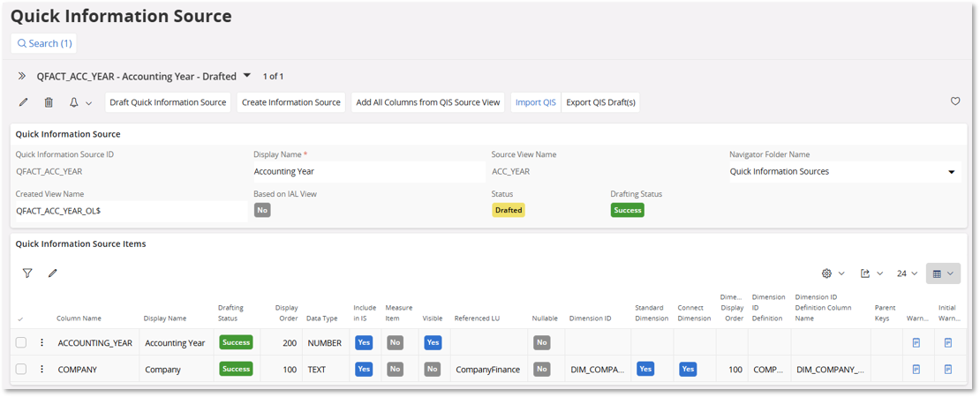Expand the record list double-chevron
This screenshot has width=980, height=397.
[22, 76]
